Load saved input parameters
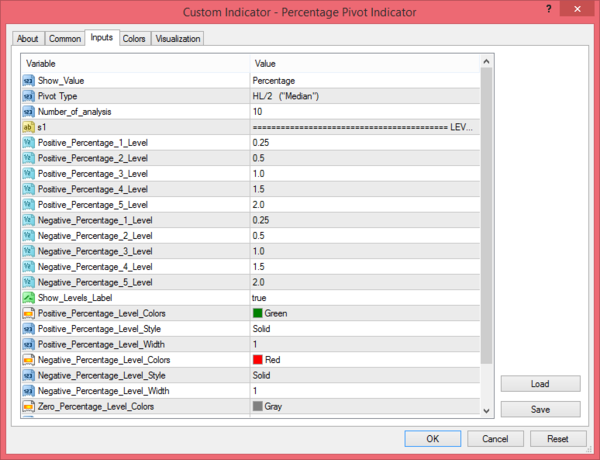This screenshot has height=460, width=600. pyautogui.click(x=540, y=383)
